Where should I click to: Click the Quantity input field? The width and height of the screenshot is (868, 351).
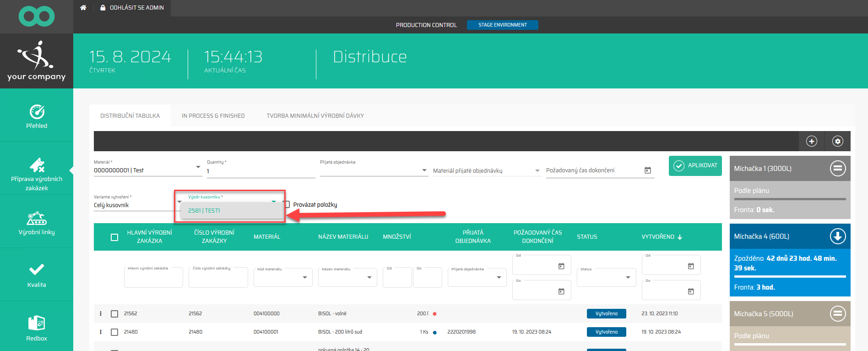(x=260, y=171)
